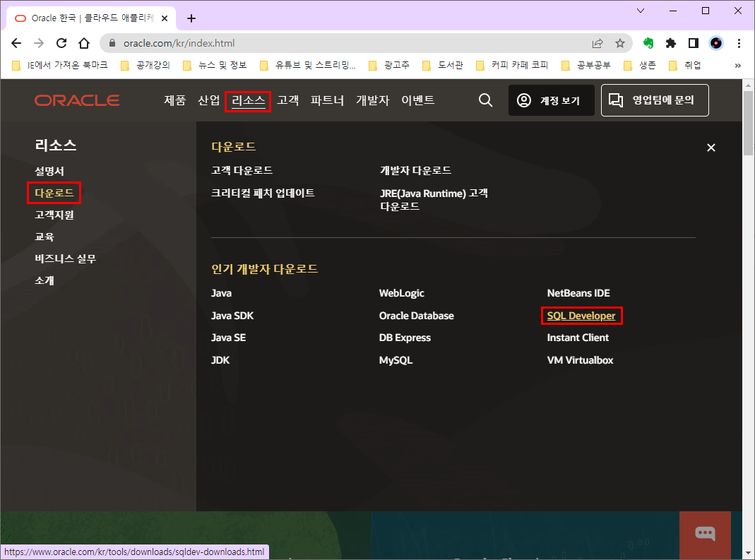
Task: Open the Oracle site search magnifier
Action: click(x=485, y=100)
